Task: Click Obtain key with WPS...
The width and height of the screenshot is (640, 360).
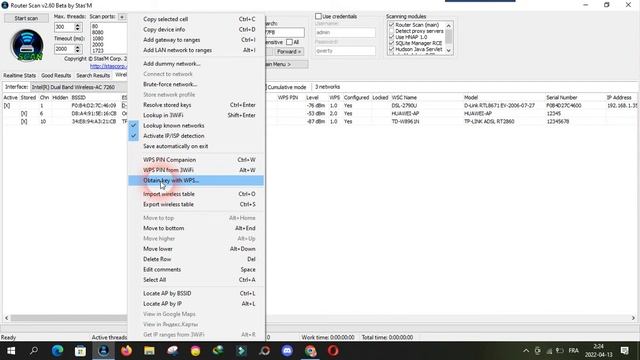Action: pos(196,180)
